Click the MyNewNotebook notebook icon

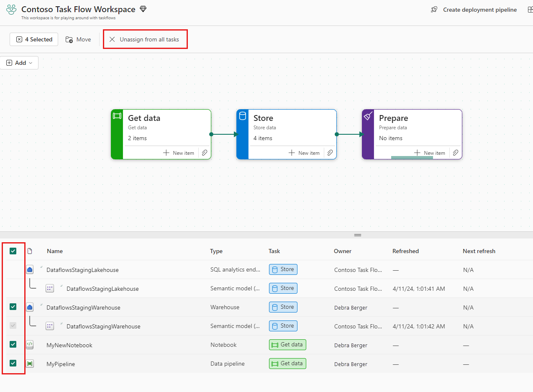coord(30,345)
